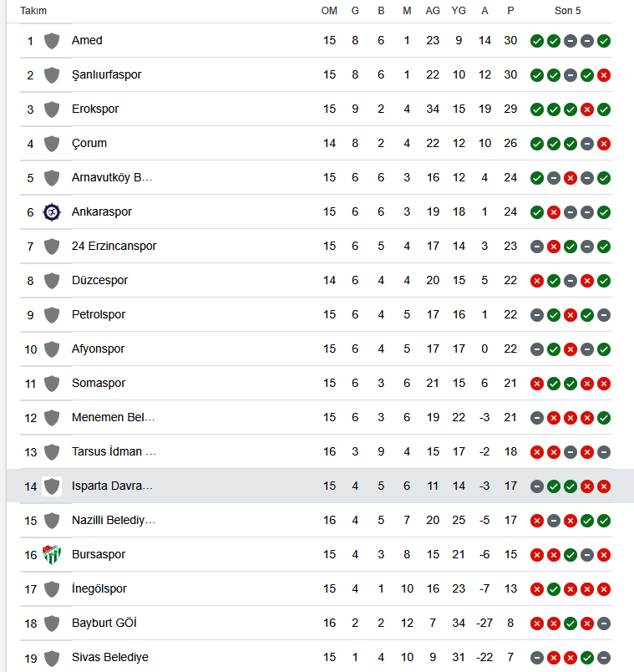
Task: Open the İnegölspor team link
Action: tap(99, 588)
